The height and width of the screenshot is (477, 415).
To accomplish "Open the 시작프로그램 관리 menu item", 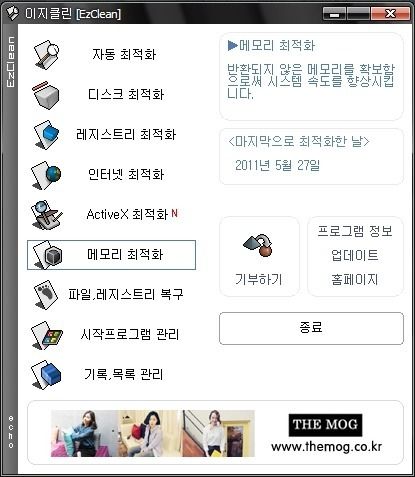I will (x=130, y=334).
